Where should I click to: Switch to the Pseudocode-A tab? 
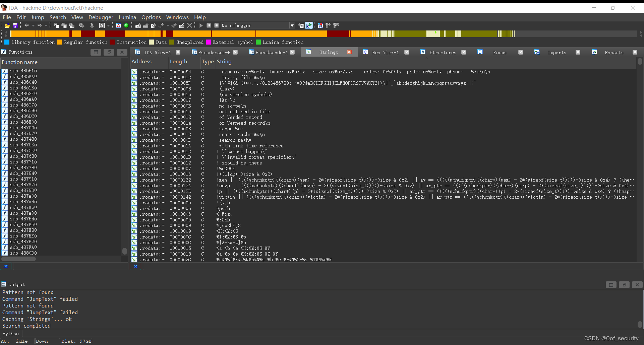271,52
